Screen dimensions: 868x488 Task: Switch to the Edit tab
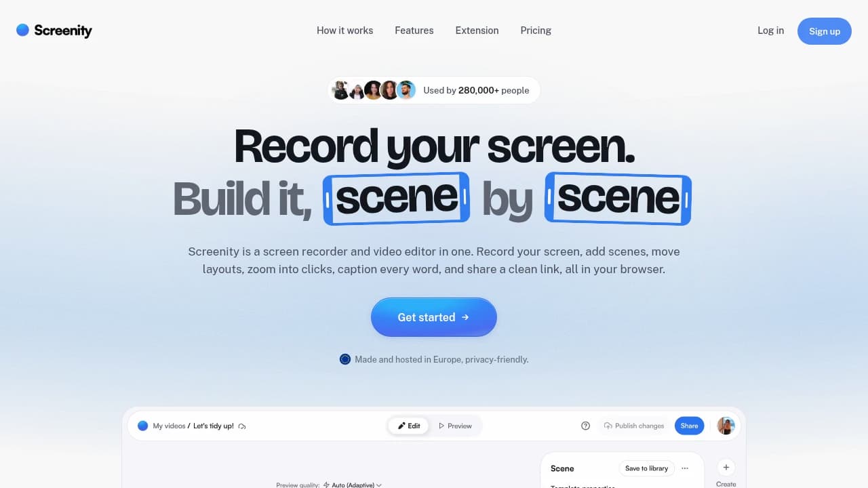coord(409,426)
